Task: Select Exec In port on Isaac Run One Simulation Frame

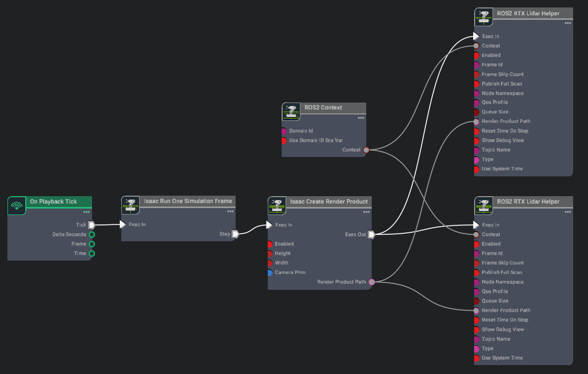Action: click(123, 224)
